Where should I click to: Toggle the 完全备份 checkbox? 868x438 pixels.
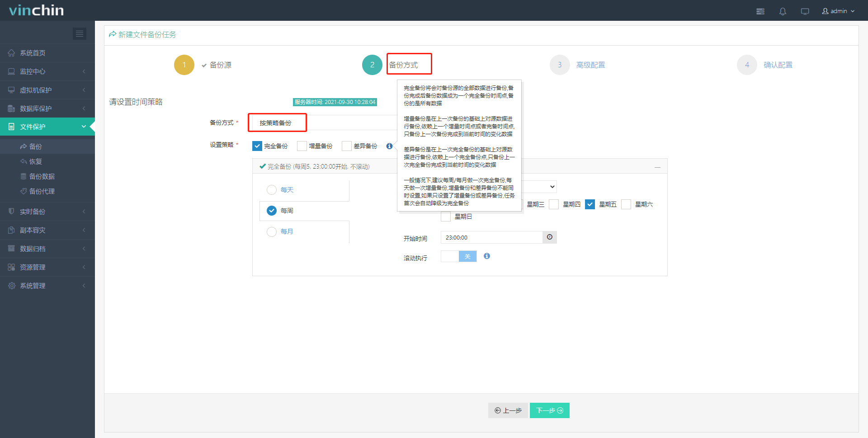tap(257, 146)
